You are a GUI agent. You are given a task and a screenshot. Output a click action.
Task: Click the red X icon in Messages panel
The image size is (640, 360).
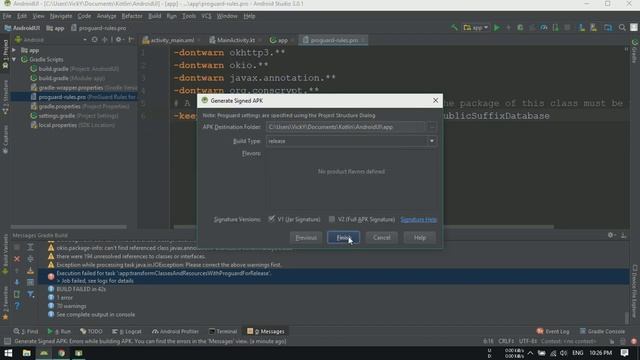click(x=17, y=259)
